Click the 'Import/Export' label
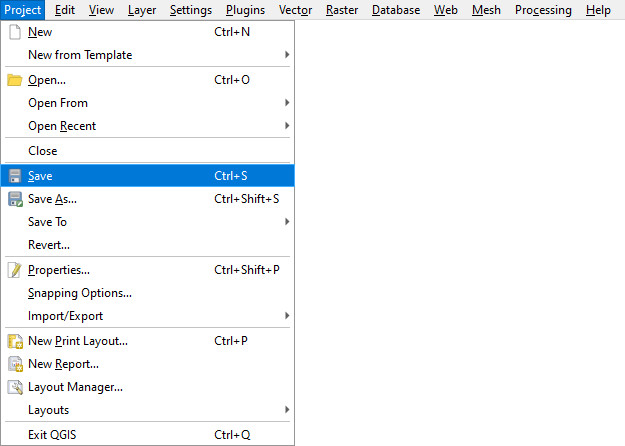The height and width of the screenshot is (446, 625). pyautogui.click(x=65, y=316)
